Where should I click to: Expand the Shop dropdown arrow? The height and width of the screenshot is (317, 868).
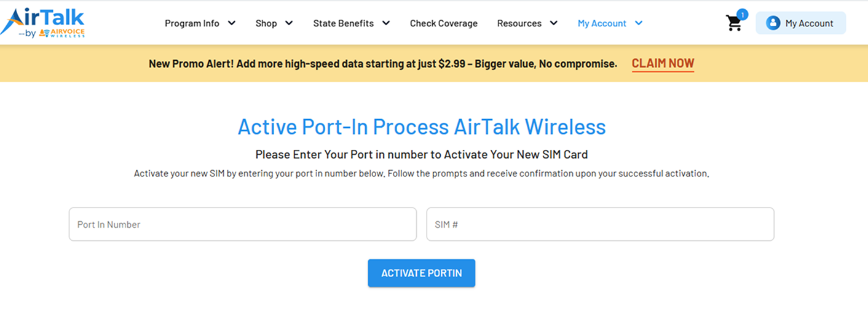coord(289,23)
